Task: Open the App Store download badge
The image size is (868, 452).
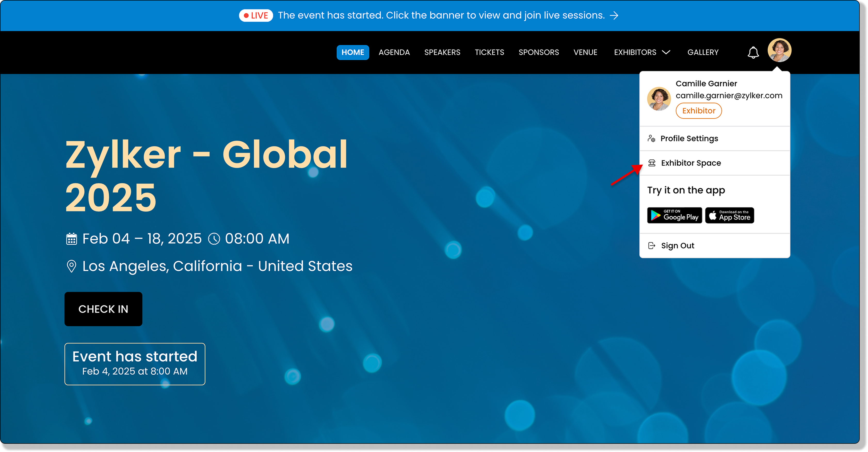Action: point(729,215)
